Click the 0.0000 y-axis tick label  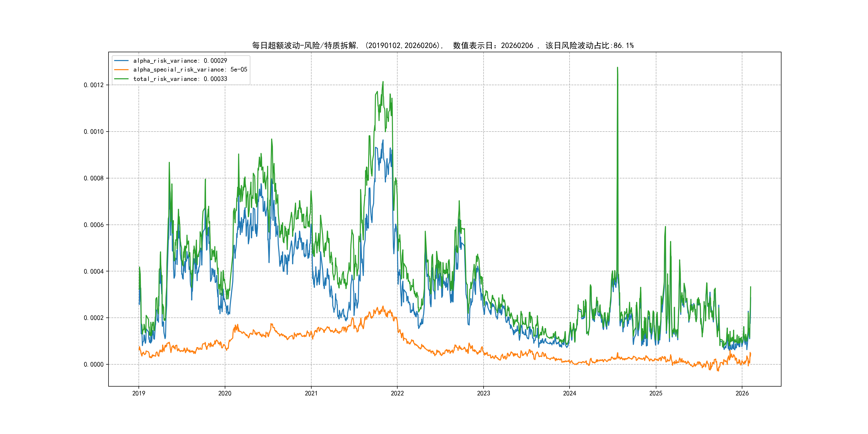pyautogui.click(x=94, y=364)
